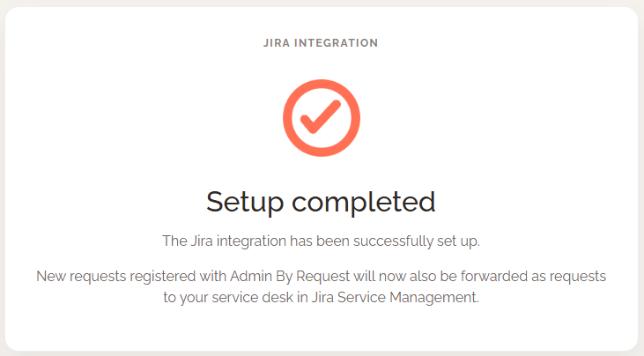The height and width of the screenshot is (356, 644).
Task: Click the word Setup in heading
Action: tap(245, 202)
